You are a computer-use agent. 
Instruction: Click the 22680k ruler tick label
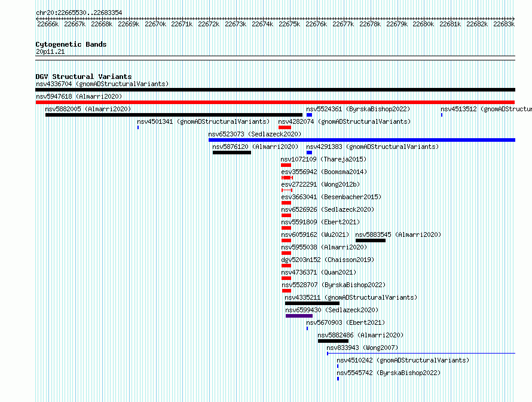tap(423, 24)
